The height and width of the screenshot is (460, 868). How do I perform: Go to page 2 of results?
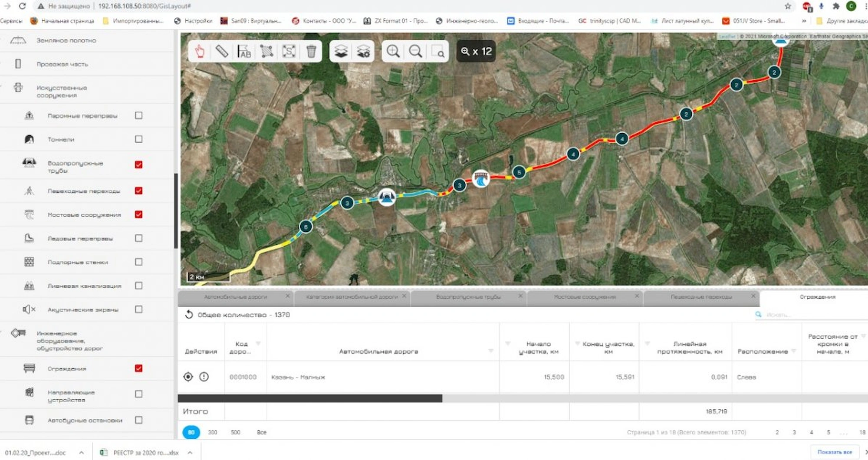[x=777, y=432]
